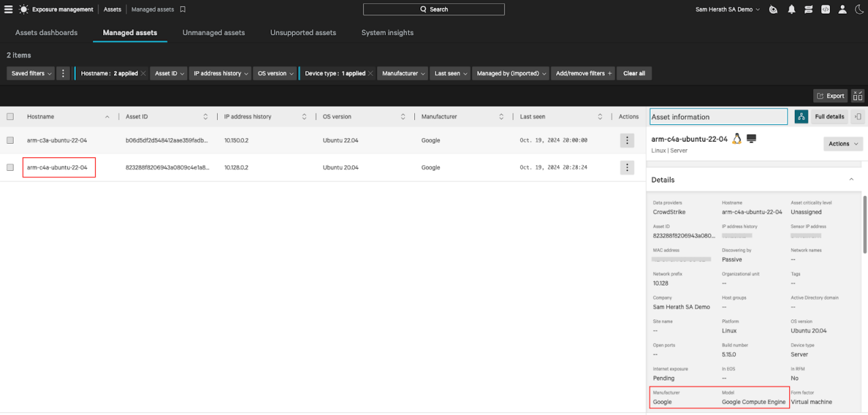This screenshot has width=868, height=415.
Task: Collapse the Details section
Action: click(852, 180)
